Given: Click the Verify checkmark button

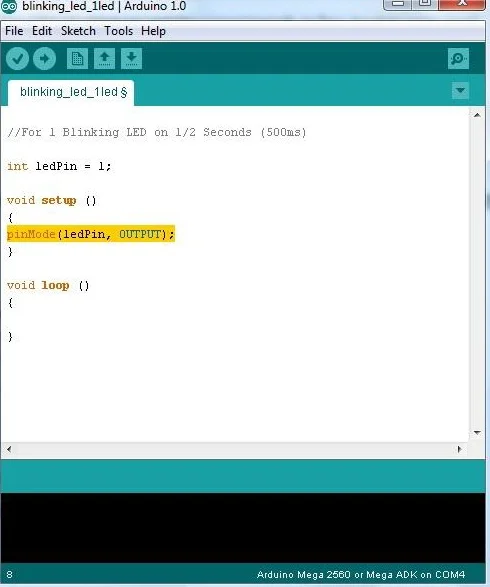Looking at the screenshot, I should [17, 58].
